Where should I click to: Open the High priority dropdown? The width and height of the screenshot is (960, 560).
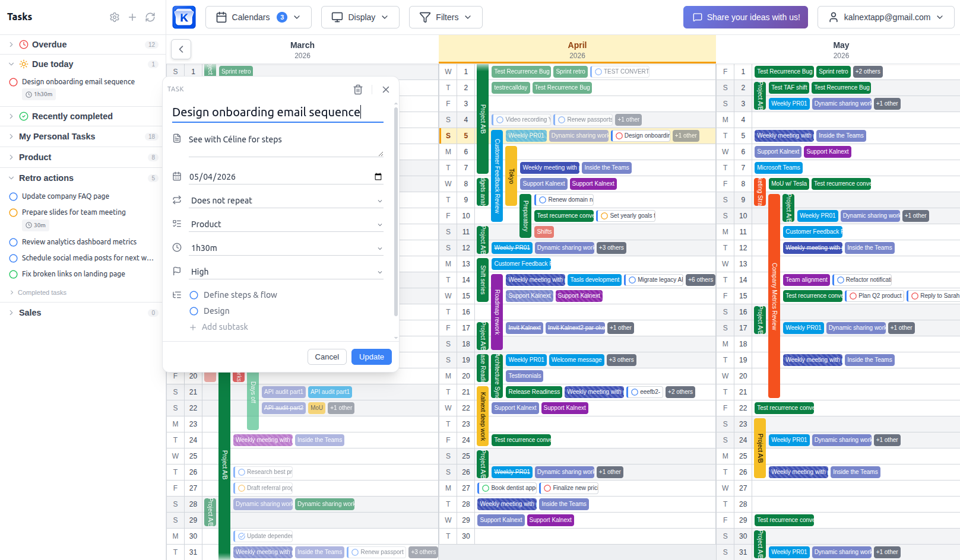click(286, 272)
